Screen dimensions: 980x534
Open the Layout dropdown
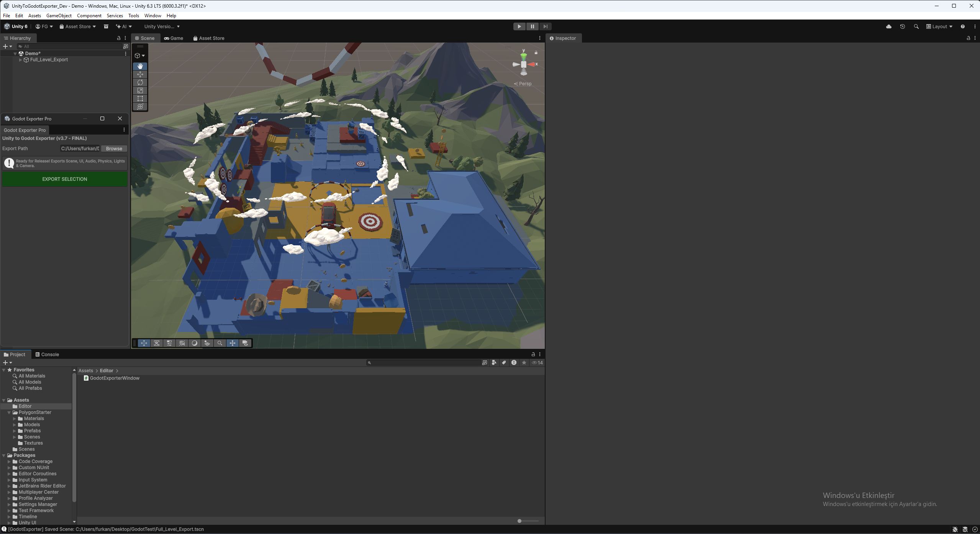939,26
